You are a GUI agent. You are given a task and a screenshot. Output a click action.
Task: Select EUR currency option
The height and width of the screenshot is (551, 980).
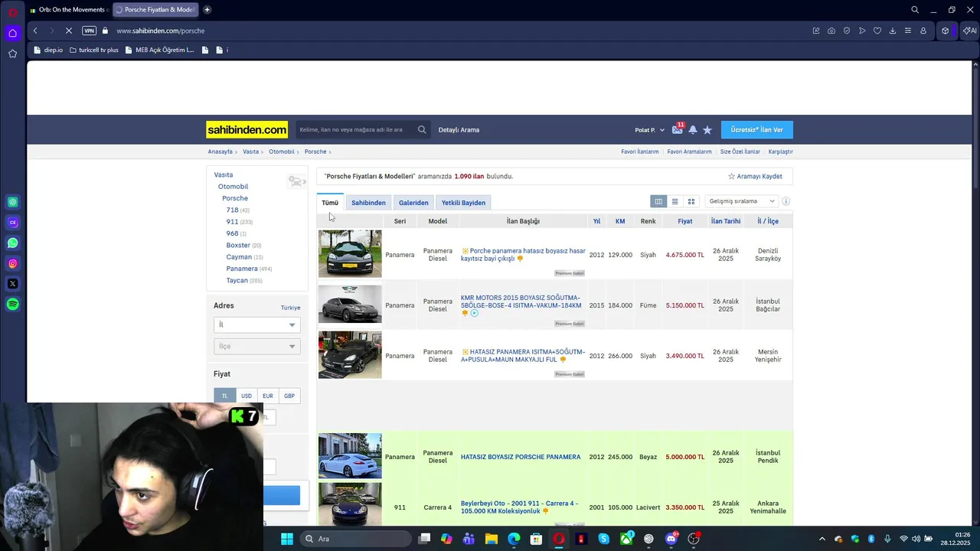click(x=268, y=396)
